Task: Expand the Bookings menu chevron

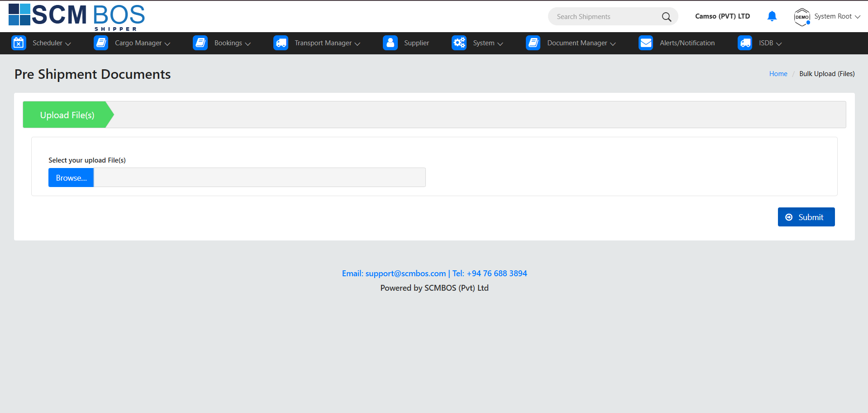Action: (248, 44)
